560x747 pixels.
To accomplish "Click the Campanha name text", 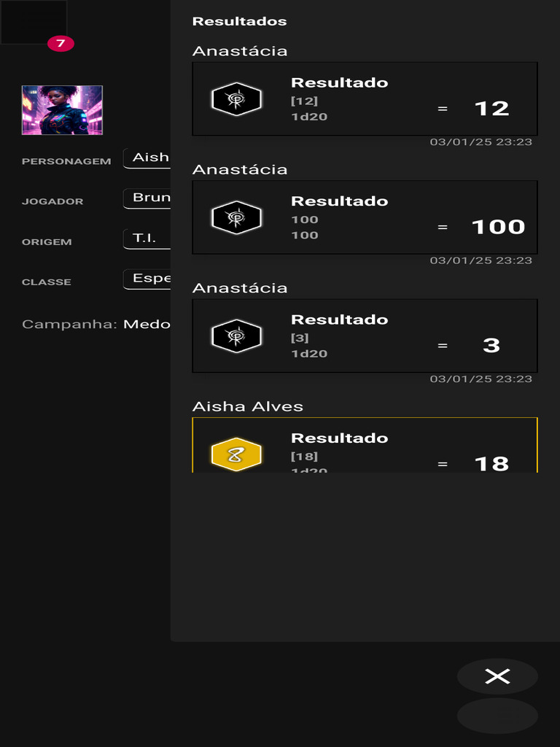I will pyautogui.click(x=146, y=324).
